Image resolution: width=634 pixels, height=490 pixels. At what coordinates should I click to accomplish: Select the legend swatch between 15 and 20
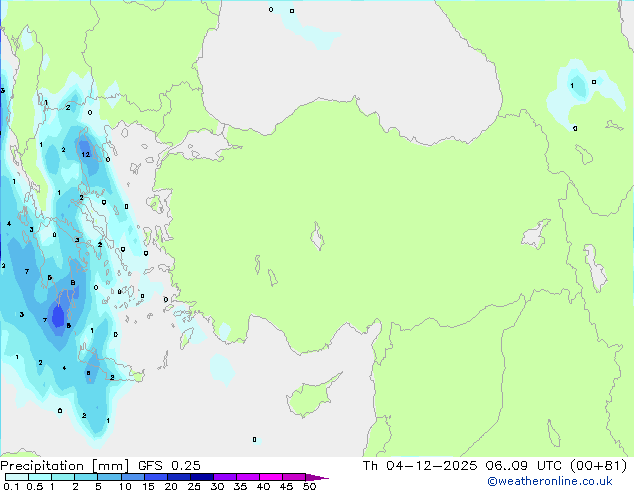tap(156, 477)
